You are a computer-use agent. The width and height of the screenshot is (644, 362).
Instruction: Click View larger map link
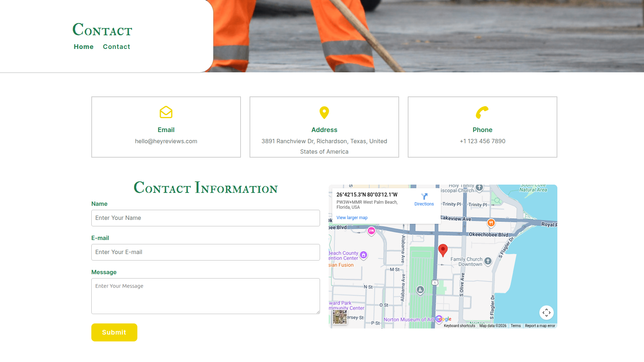click(x=352, y=218)
